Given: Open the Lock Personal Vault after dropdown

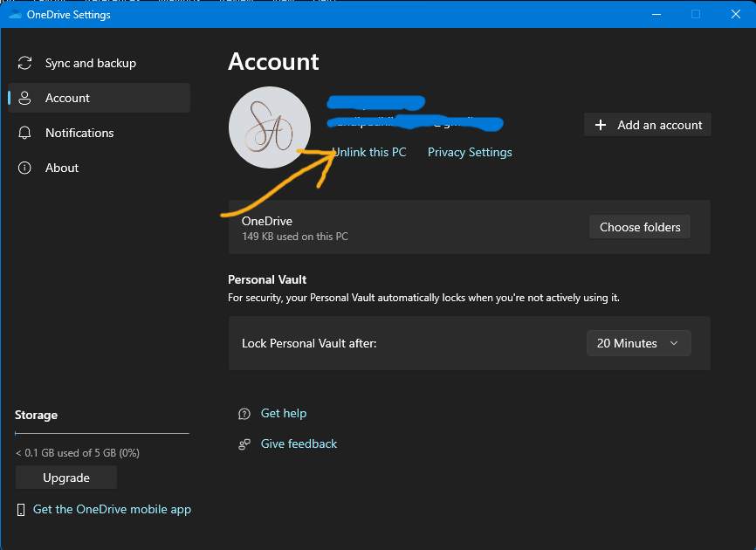Looking at the screenshot, I should [x=639, y=343].
